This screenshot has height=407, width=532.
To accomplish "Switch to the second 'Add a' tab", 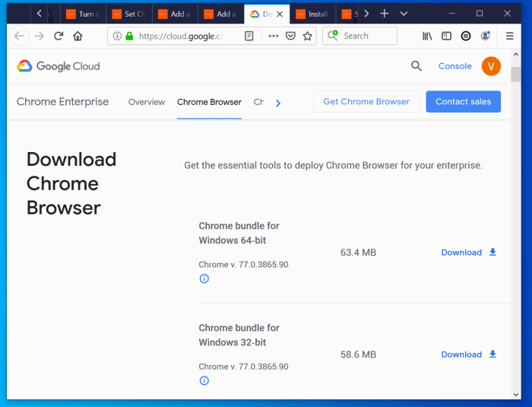I will pos(221,14).
